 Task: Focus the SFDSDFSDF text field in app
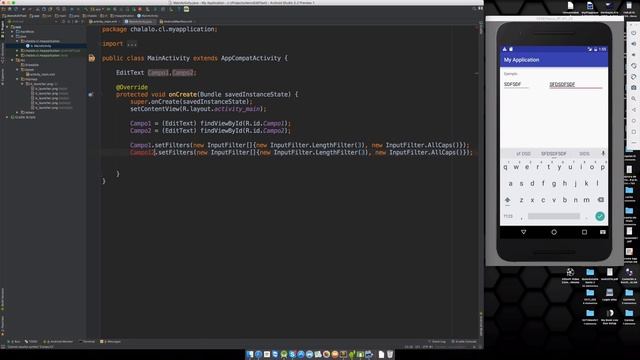click(x=576, y=84)
